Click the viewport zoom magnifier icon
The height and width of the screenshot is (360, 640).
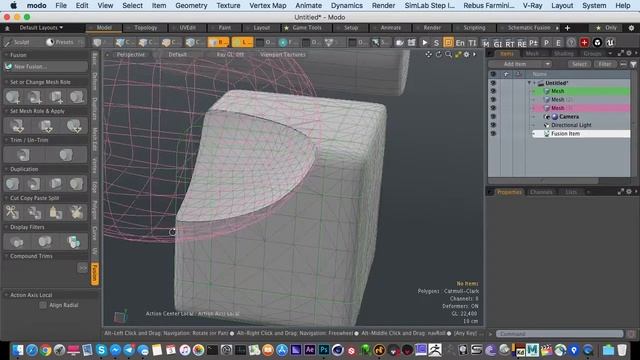pyautogui.click(x=448, y=54)
